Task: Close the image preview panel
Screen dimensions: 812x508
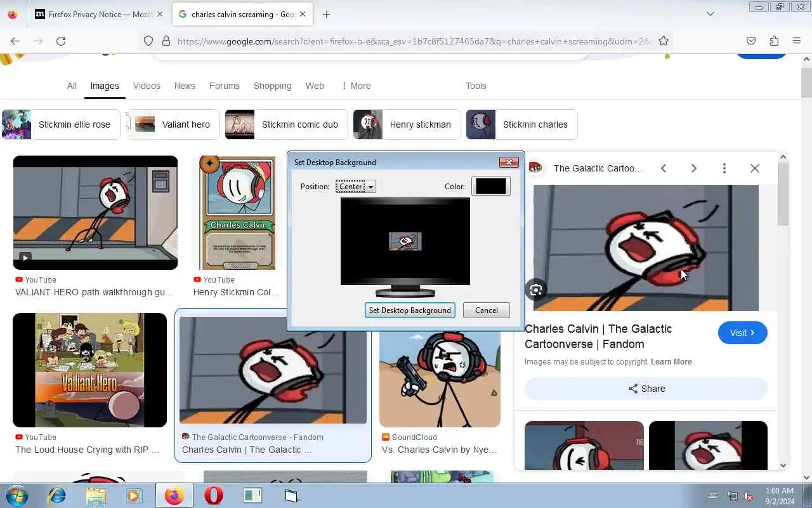Action: coord(755,168)
